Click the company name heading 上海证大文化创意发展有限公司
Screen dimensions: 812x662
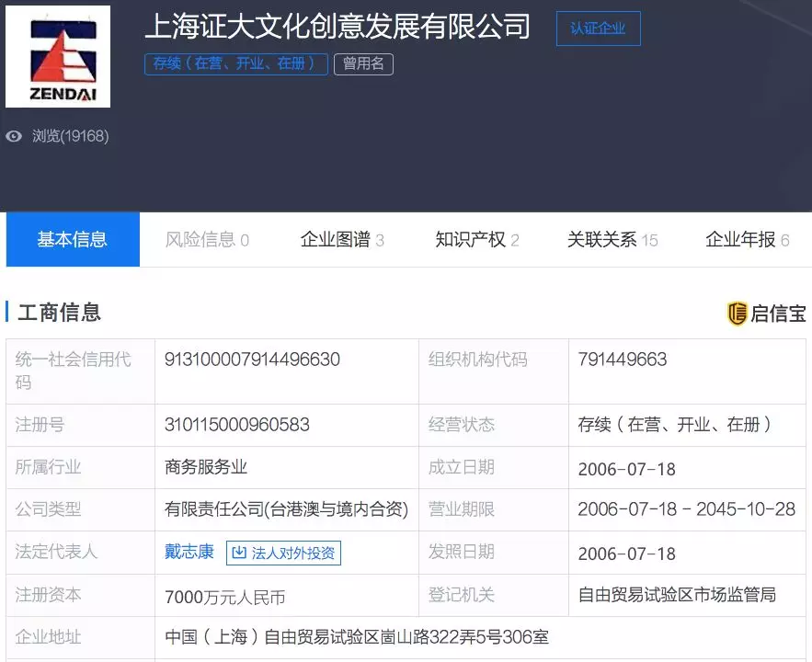(x=337, y=26)
